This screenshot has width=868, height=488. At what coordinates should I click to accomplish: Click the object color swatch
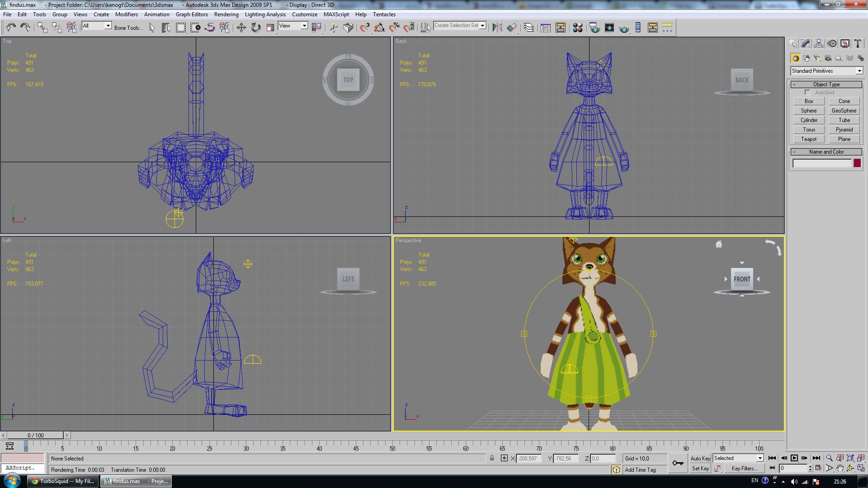(857, 164)
